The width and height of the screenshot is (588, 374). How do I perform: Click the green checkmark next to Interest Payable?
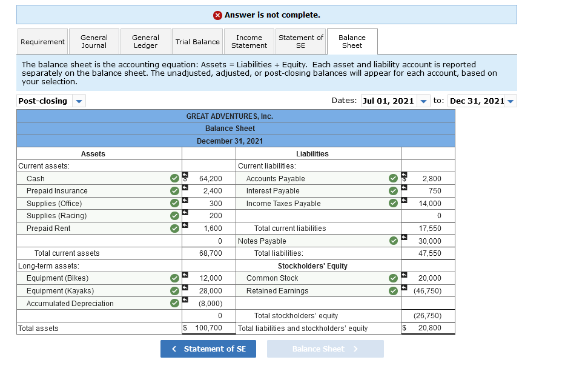[x=393, y=191]
